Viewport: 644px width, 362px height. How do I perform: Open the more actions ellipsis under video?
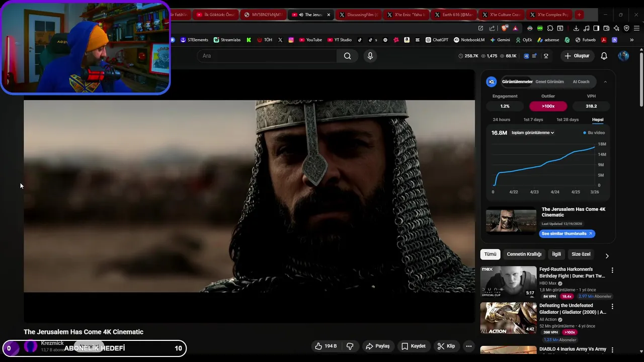(x=468, y=346)
